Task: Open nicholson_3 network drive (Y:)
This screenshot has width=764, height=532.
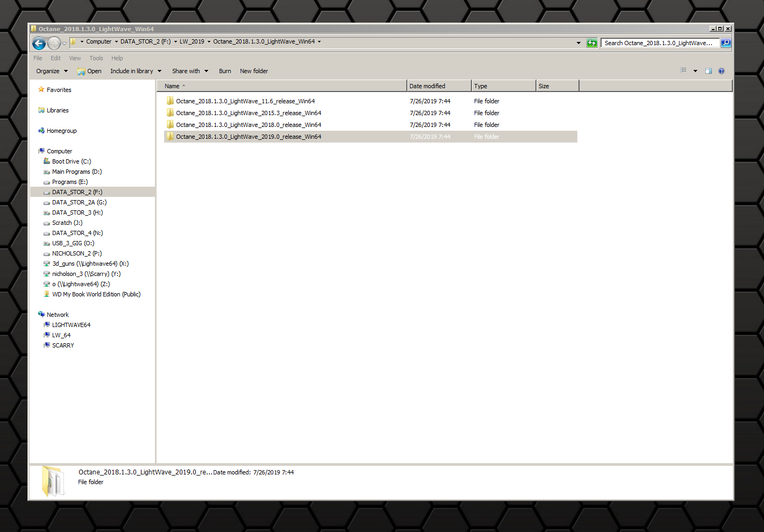Action: 86,274
